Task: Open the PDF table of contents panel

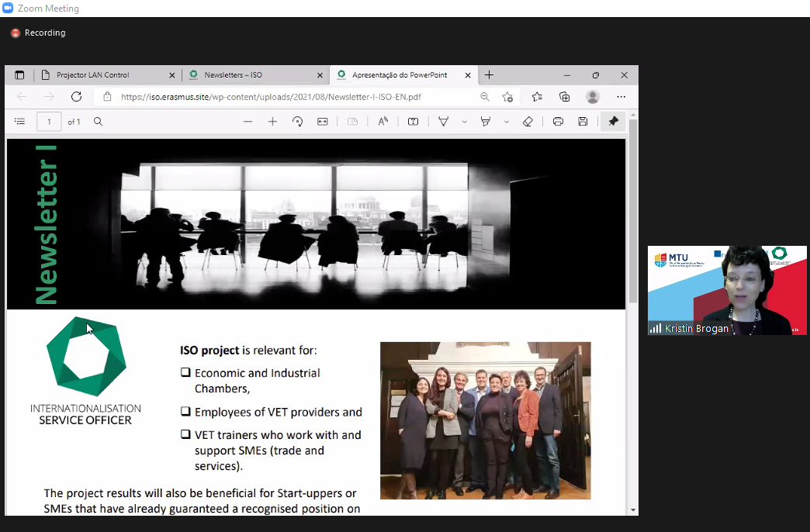Action: pyautogui.click(x=20, y=122)
